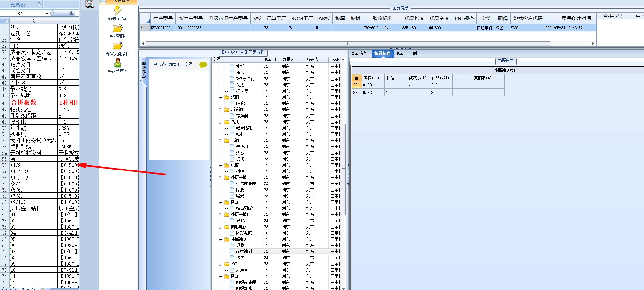Viewport: 644px width, 290px height.
Task: Collapse the 沉铜1 tree node
Action: click(x=220, y=97)
